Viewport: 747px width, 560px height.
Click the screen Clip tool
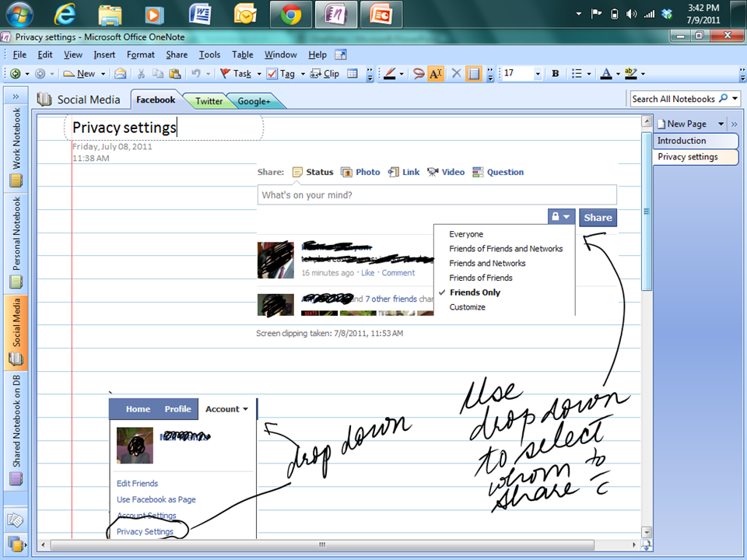[324, 73]
